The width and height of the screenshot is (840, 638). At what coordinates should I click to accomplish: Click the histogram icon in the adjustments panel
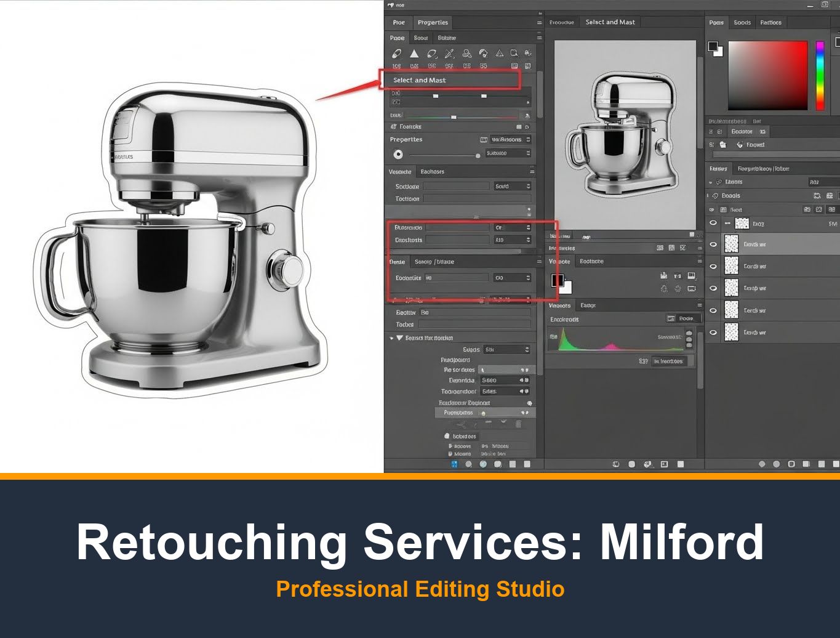tap(663, 275)
